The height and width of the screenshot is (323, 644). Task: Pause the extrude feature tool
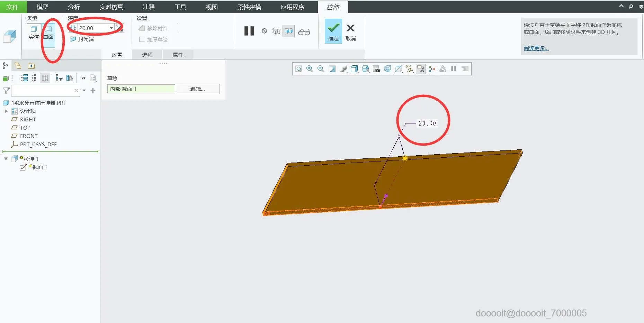249,31
